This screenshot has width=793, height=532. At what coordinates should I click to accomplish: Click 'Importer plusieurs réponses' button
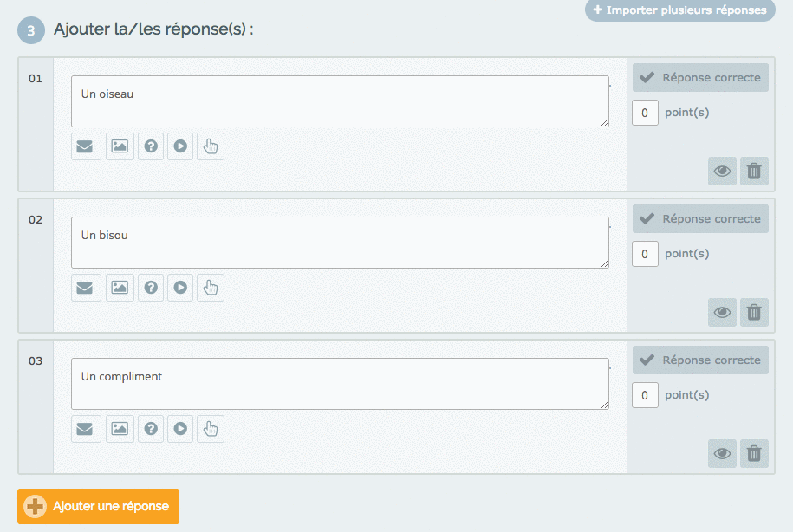click(680, 10)
